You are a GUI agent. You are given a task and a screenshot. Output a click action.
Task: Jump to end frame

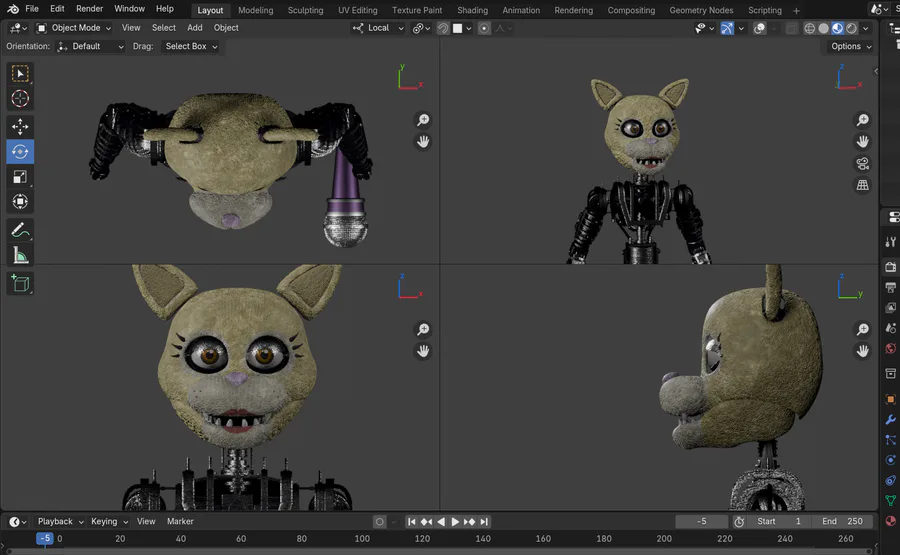pos(484,522)
